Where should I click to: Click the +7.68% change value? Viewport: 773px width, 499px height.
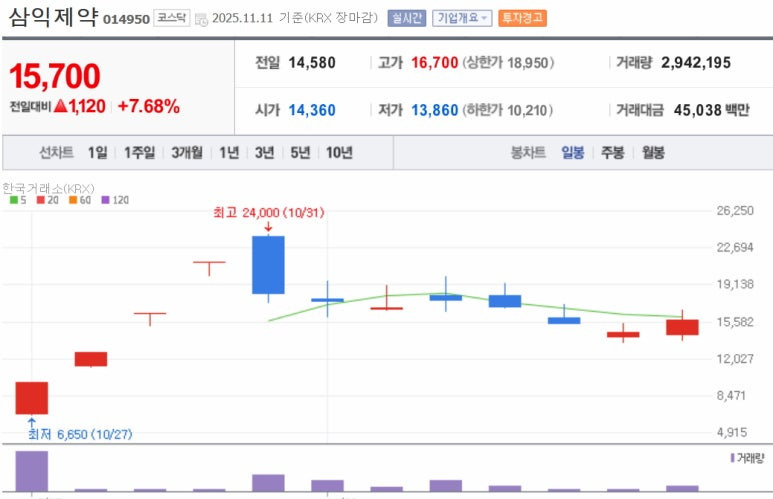click(x=148, y=107)
